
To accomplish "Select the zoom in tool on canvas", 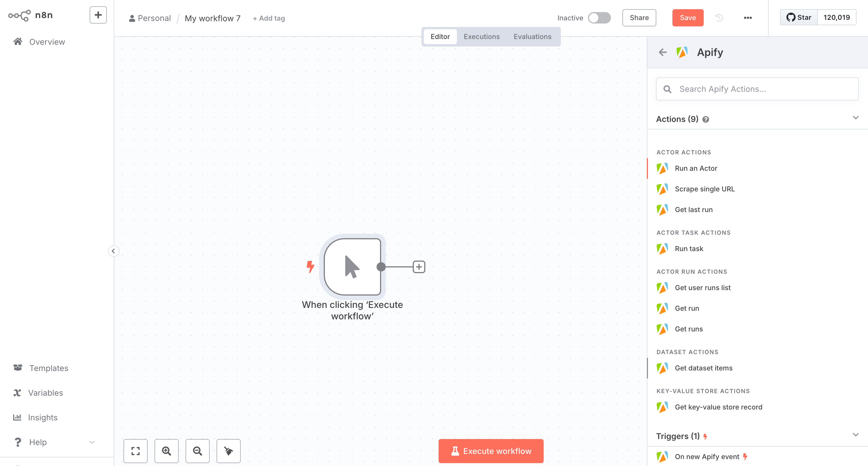I will tap(167, 451).
